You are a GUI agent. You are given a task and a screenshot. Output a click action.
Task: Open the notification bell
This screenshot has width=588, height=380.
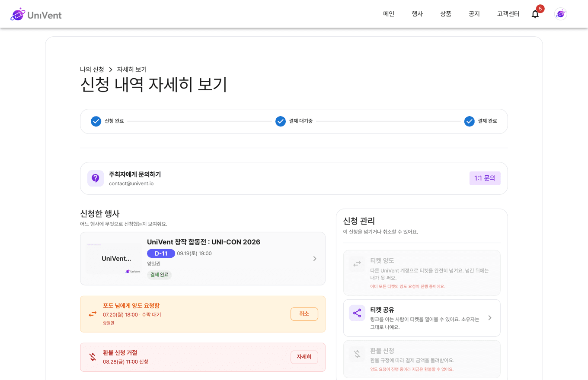[535, 14]
